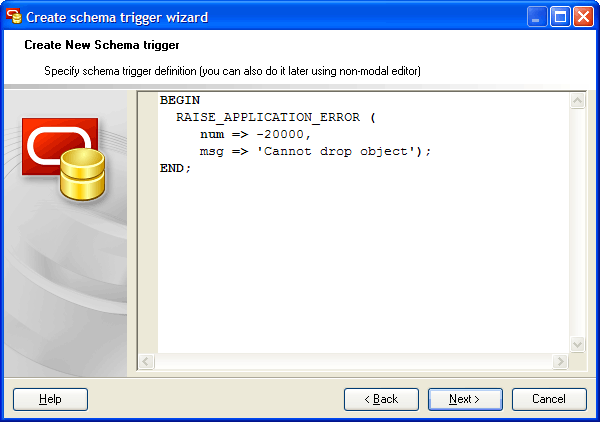Maximize the wizard window
The width and height of the screenshot is (600, 422).
560,17
